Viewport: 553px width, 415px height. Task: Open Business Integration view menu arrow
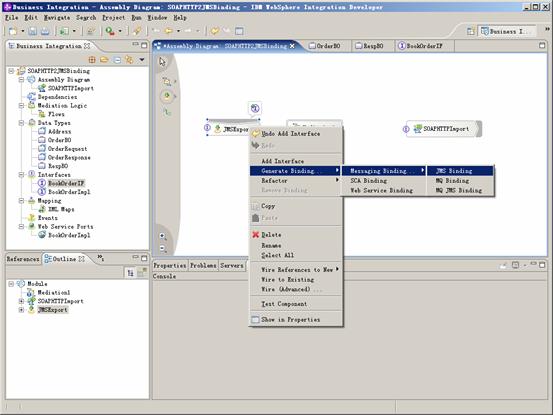142,60
